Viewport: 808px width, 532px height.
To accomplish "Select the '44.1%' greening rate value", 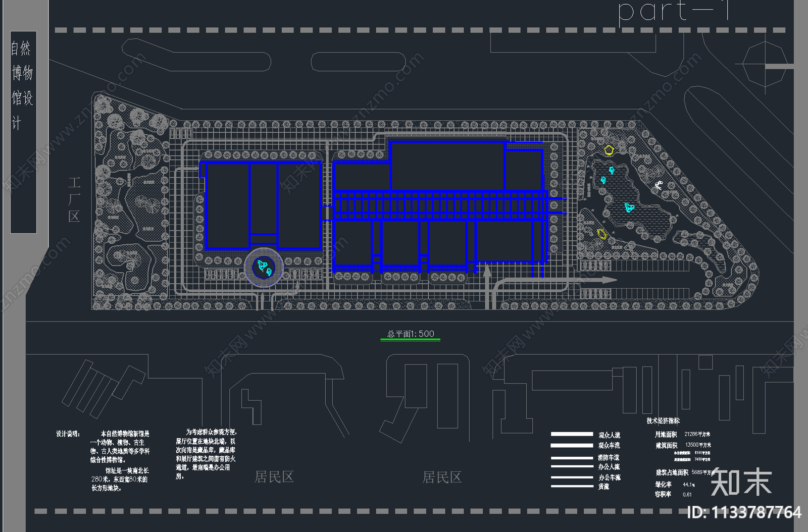I will [x=689, y=485].
